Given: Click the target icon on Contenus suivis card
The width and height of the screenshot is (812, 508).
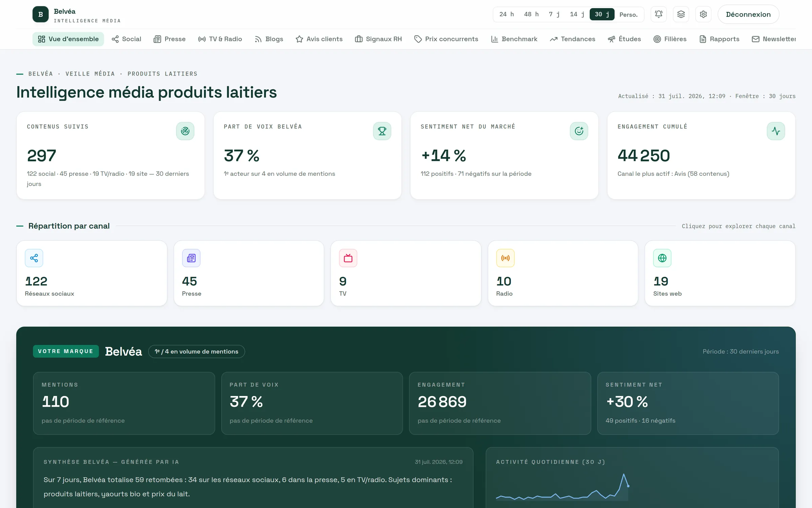Looking at the screenshot, I should click(185, 131).
